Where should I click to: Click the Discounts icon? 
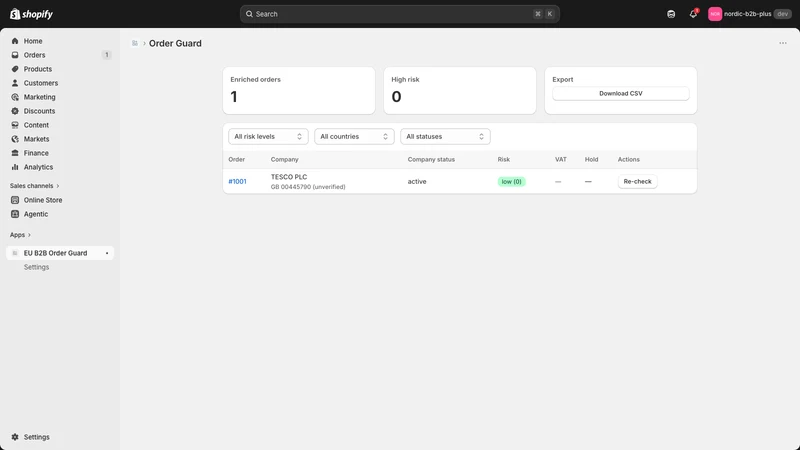pyautogui.click(x=15, y=111)
